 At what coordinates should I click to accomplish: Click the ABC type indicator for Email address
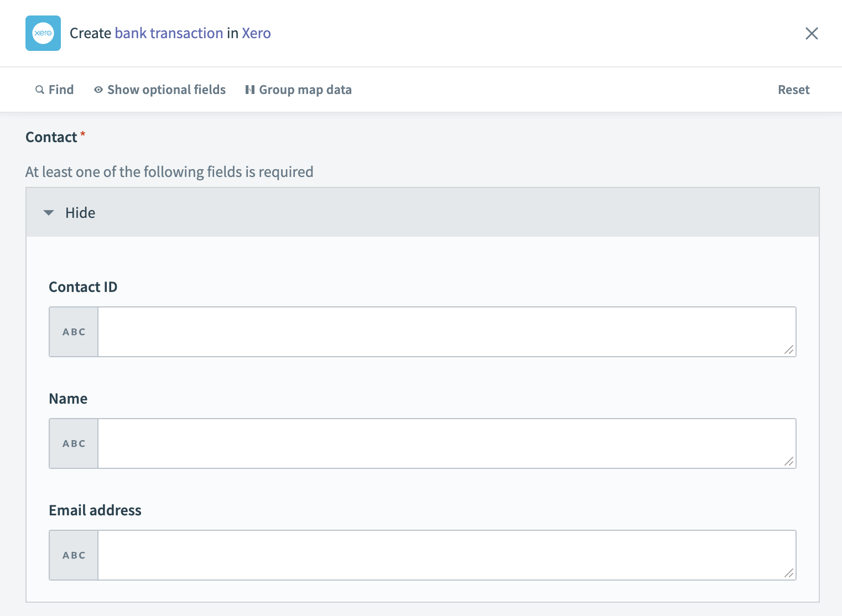coord(73,555)
